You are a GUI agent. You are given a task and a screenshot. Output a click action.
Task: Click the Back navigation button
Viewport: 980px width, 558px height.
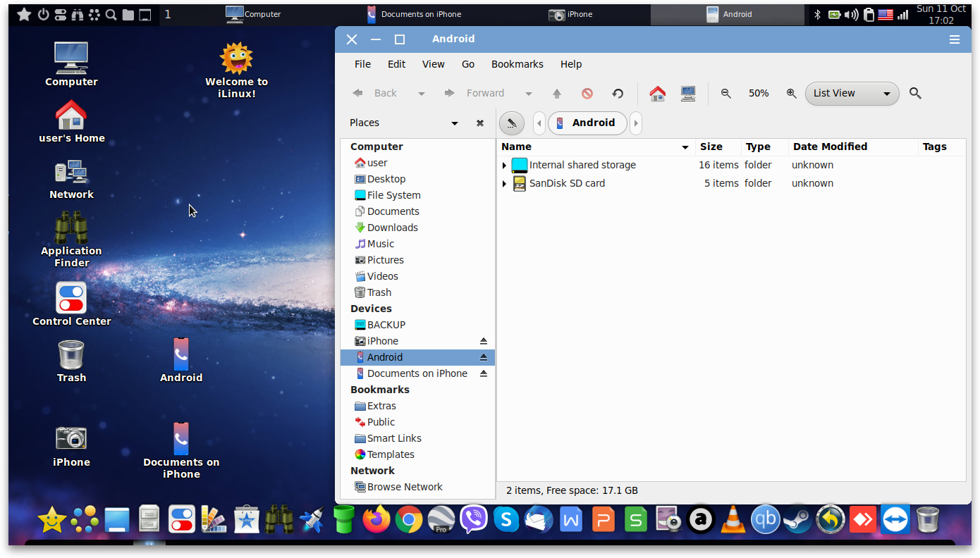pyautogui.click(x=375, y=93)
